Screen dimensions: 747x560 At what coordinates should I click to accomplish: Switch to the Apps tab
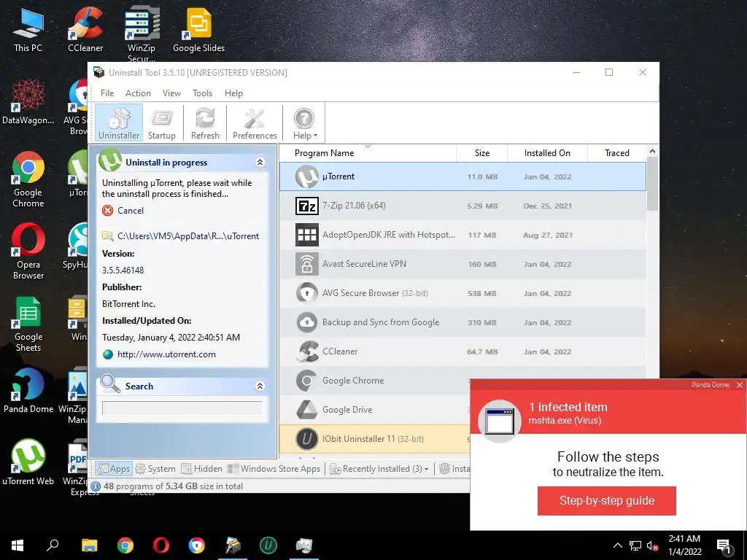click(x=113, y=469)
